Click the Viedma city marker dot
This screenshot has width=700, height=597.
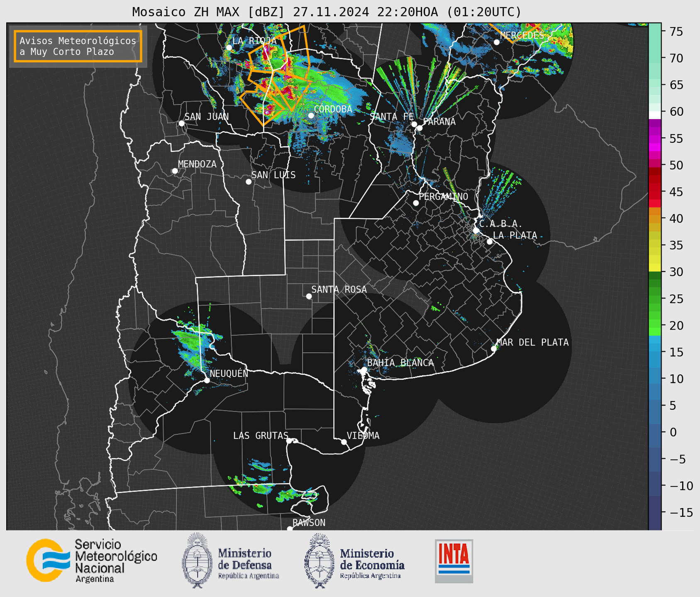[x=344, y=442]
